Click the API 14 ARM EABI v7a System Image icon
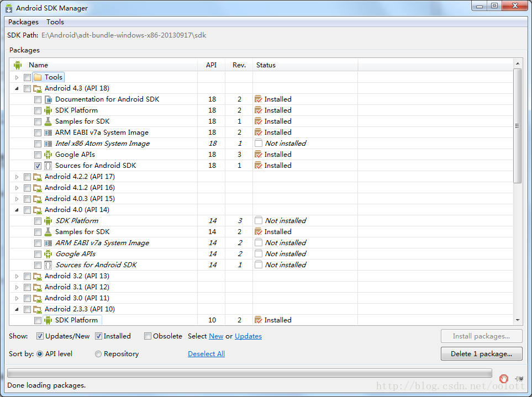This screenshot has height=397, width=532. point(48,243)
